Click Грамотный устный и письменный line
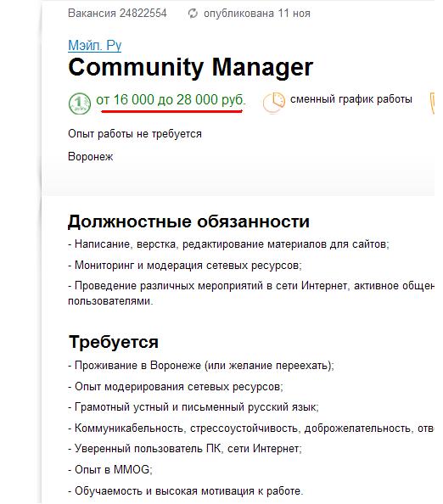443x504 pixels. click(x=193, y=407)
